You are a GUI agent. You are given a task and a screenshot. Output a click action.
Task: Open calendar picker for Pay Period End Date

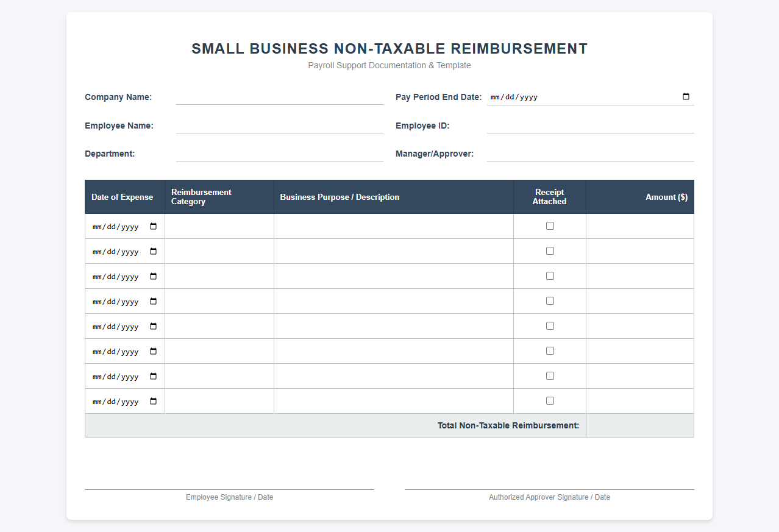click(686, 96)
